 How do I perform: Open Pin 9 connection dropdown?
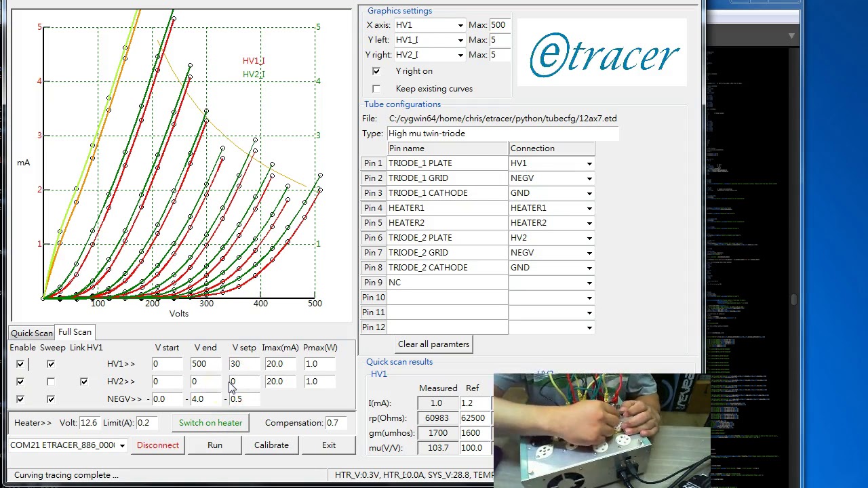point(552,283)
